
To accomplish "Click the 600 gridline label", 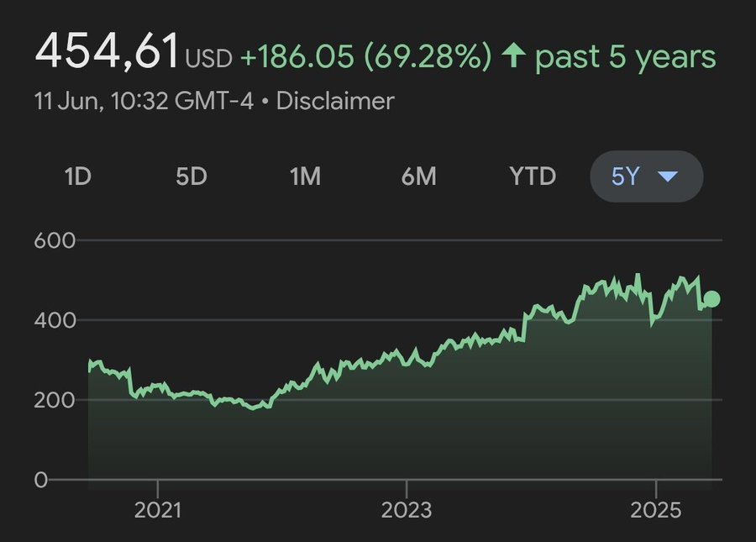I will [55, 240].
